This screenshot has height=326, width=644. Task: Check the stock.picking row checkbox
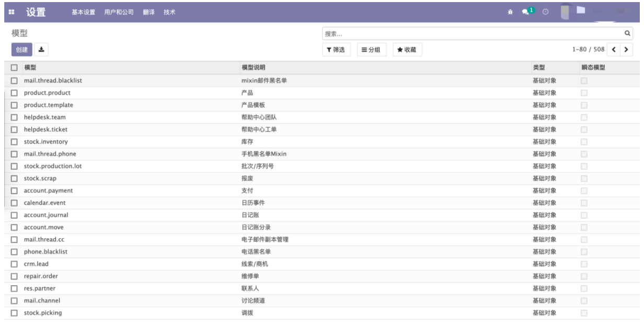coord(15,313)
